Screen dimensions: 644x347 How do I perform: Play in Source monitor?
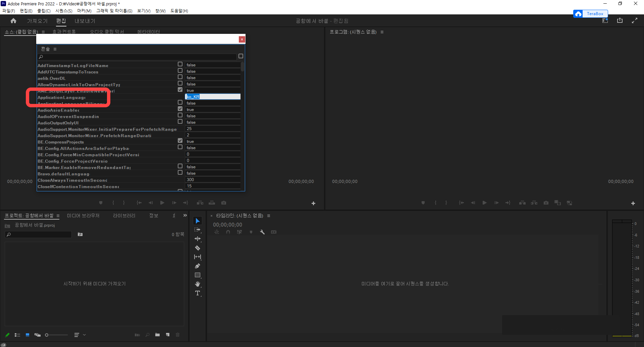162,203
